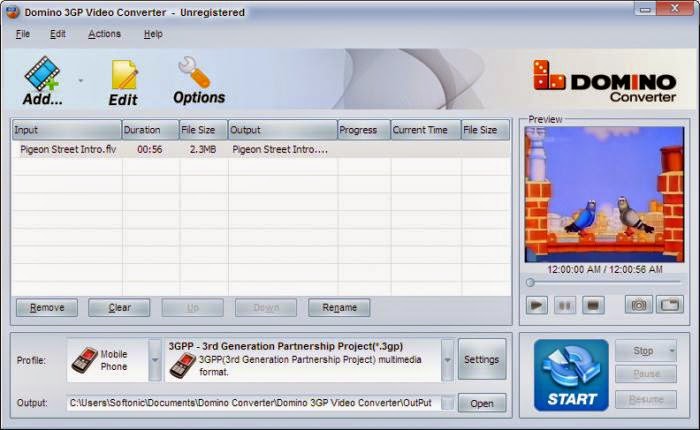Click the preview video thumbnail
This screenshot has width=700, height=430.
tap(604, 194)
